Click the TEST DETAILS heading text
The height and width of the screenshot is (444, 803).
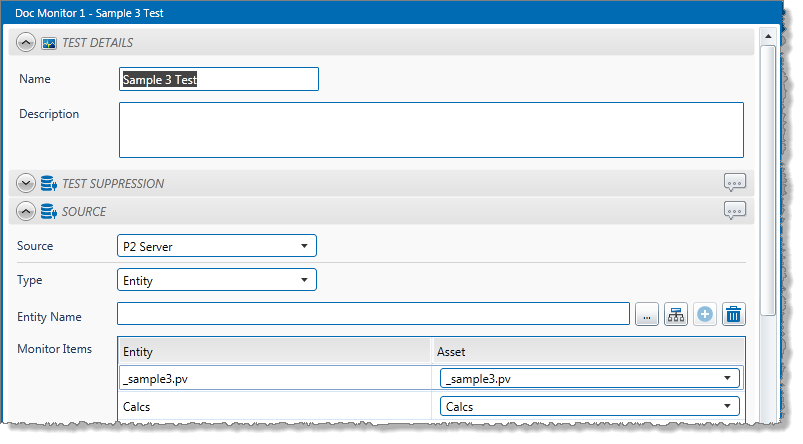[97, 43]
